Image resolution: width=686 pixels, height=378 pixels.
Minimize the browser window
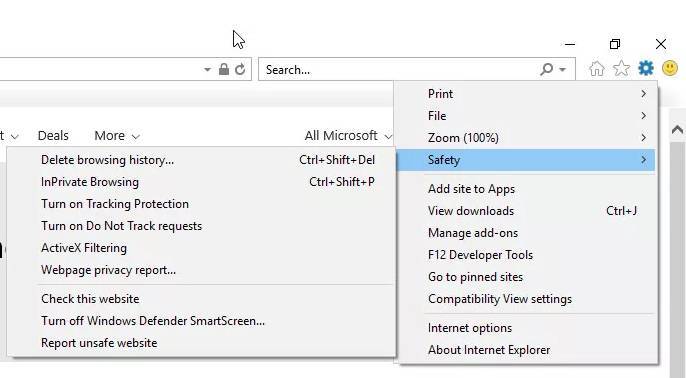570,44
